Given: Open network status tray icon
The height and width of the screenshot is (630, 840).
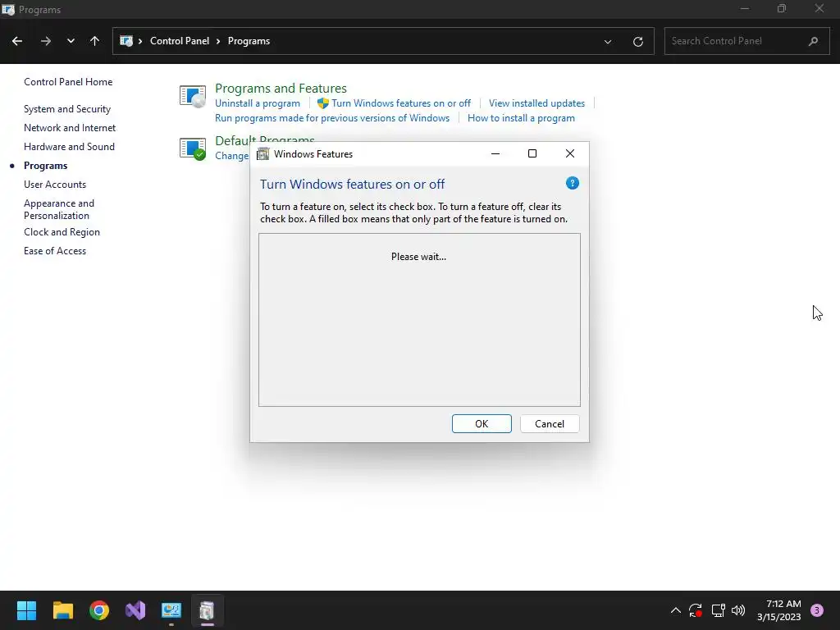Looking at the screenshot, I should (x=718, y=610).
